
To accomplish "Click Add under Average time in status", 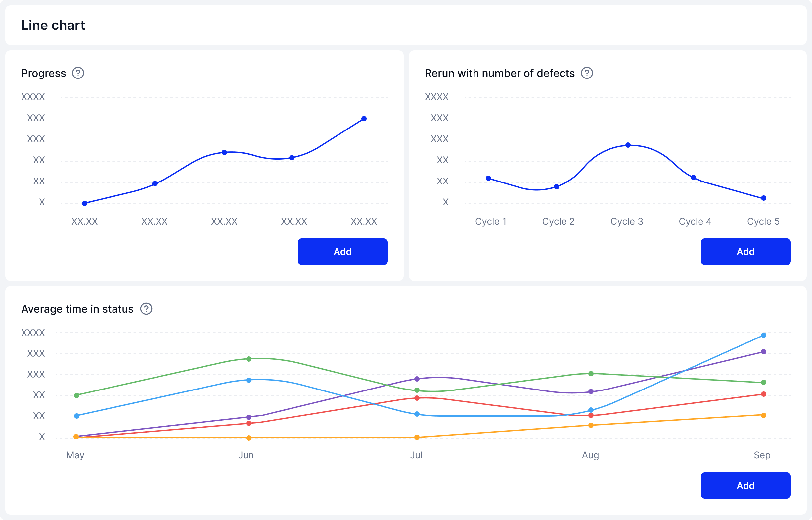I will [x=745, y=485].
